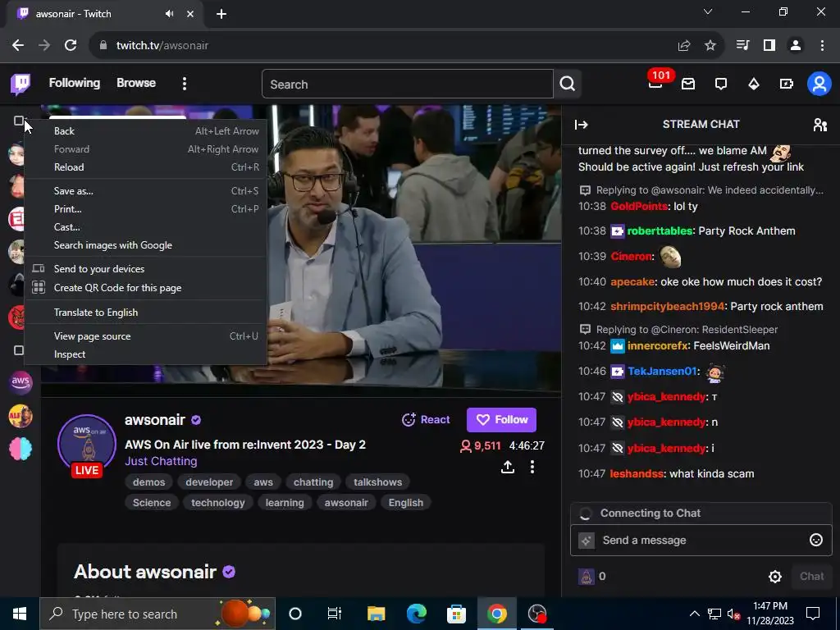Select View page source
This screenshot has width=840, height=630.
tap(146, 336)
